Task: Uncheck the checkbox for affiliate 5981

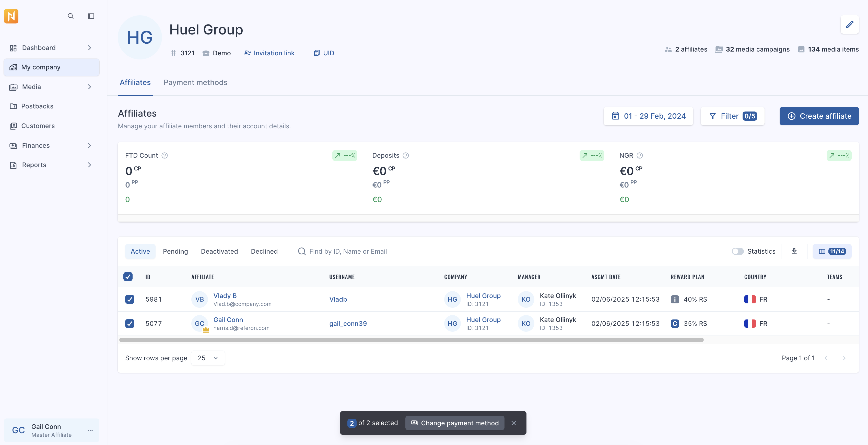Action: coord(130,299)
